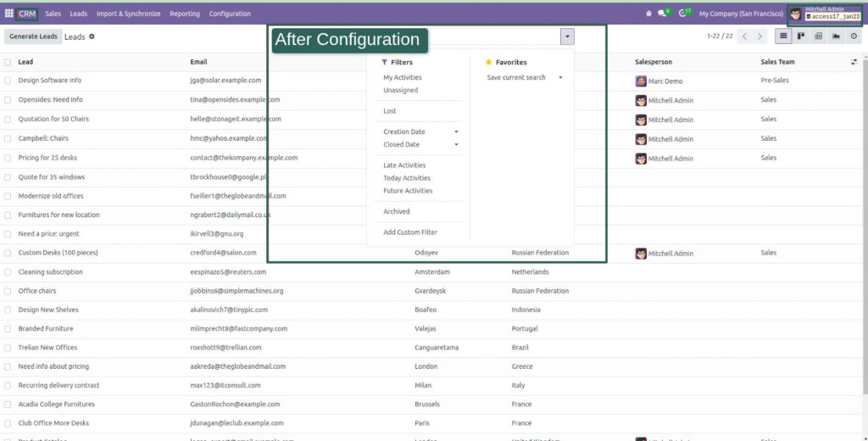The width and height of the screenshot is (868, 441).
Task: Switch to Pivot table view
Action: (819, 36)
